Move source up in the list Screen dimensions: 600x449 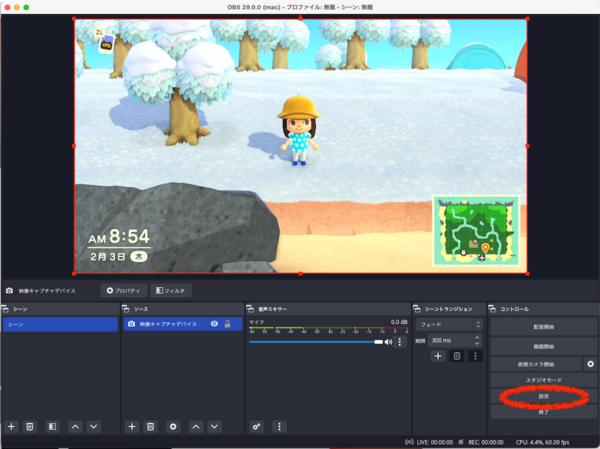(x=196, y=426)
